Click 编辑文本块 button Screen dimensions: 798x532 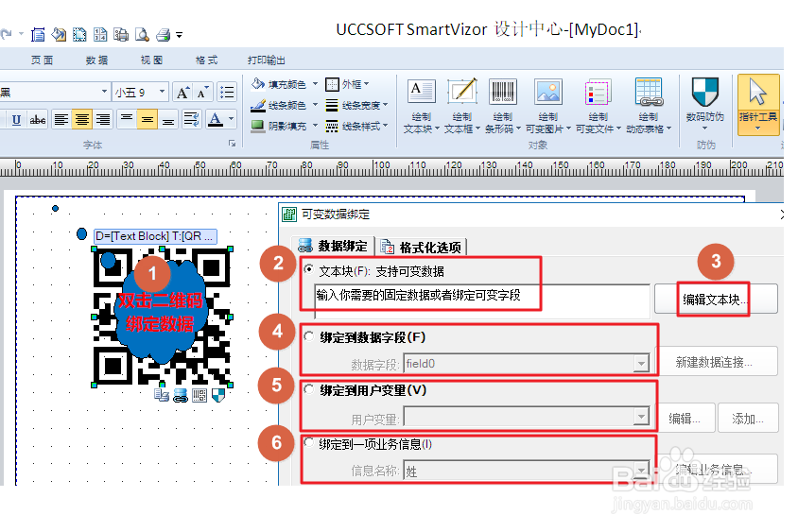716,299
